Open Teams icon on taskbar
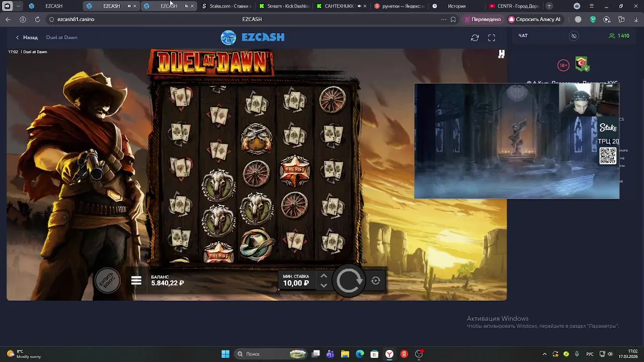This screenshot has height=362, width=644. [x=330, y=354]
